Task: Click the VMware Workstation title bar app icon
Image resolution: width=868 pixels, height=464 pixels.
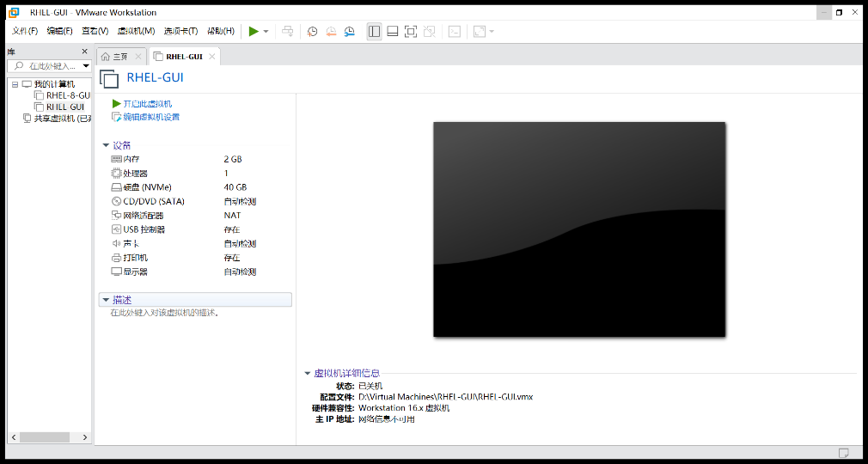Action: pos(14,12)
